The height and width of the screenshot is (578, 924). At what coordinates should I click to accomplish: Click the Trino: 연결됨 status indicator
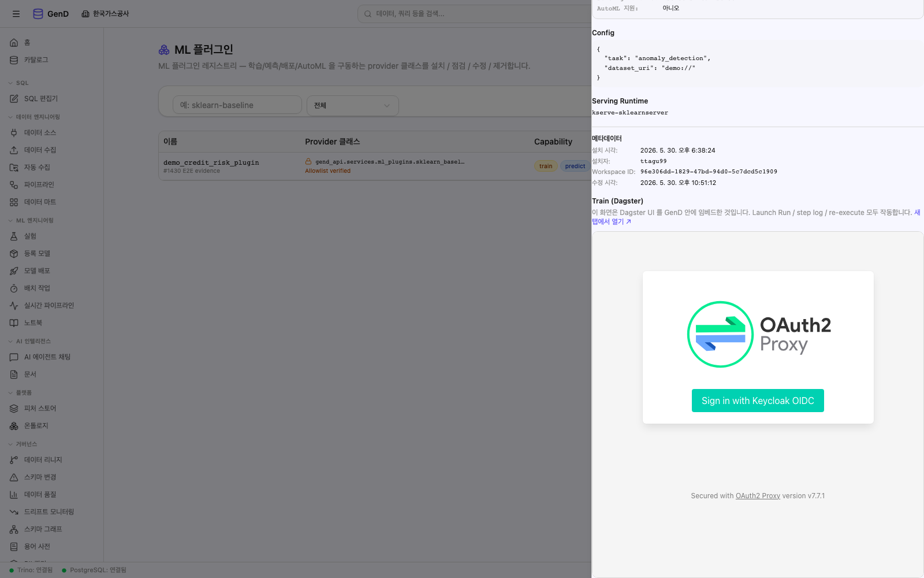pyautogui.click(x=31, y=570)
